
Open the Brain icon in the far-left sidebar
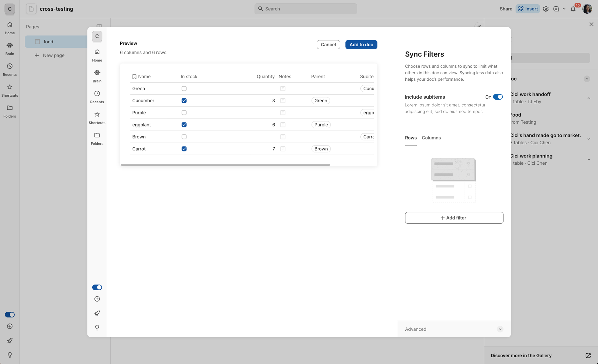tap(10, 45)
